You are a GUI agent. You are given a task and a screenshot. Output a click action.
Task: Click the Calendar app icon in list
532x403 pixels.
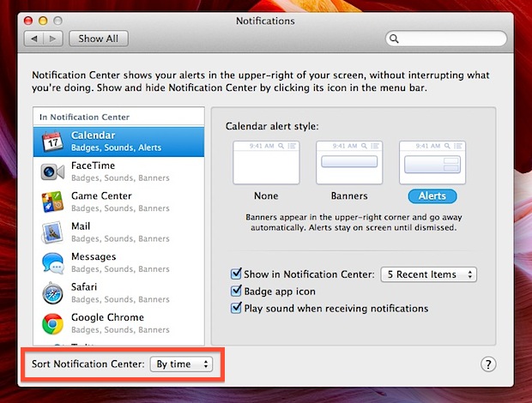[x=52, y=141]
